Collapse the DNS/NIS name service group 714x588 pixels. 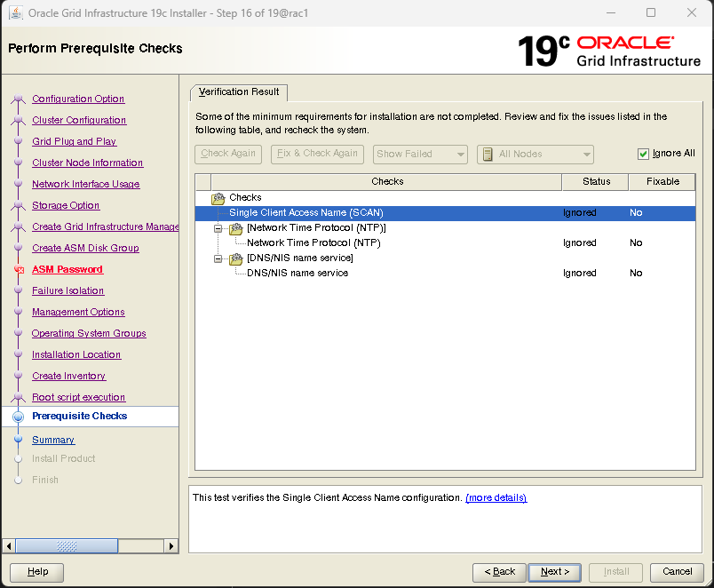tap(218, 258)
